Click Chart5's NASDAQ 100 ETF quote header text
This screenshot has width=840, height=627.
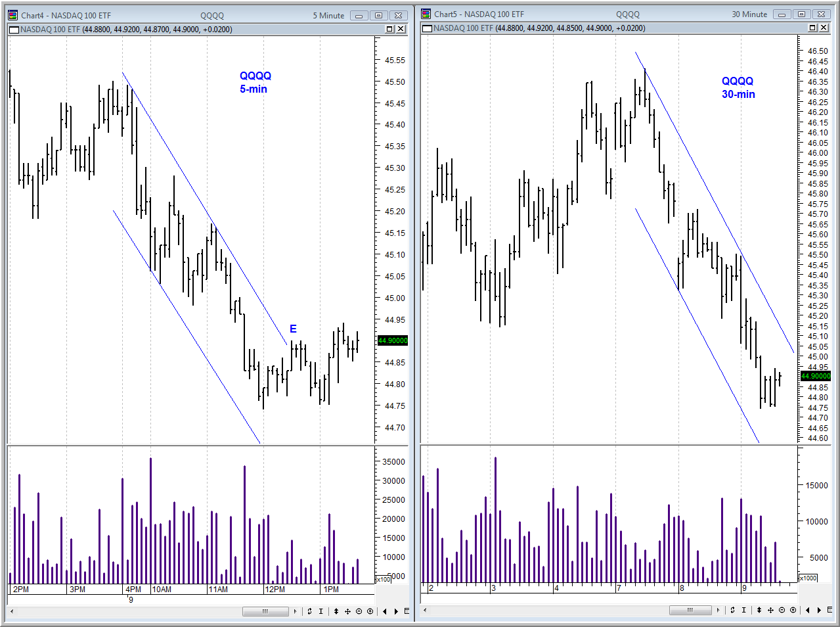point(539,28)
